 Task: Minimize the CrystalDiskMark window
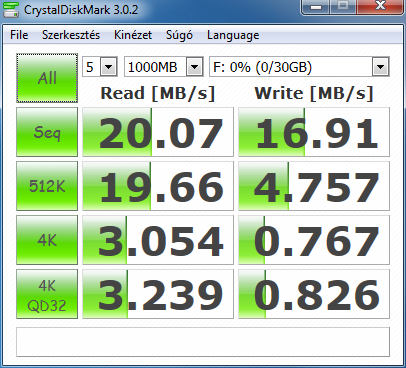[316, 6]
